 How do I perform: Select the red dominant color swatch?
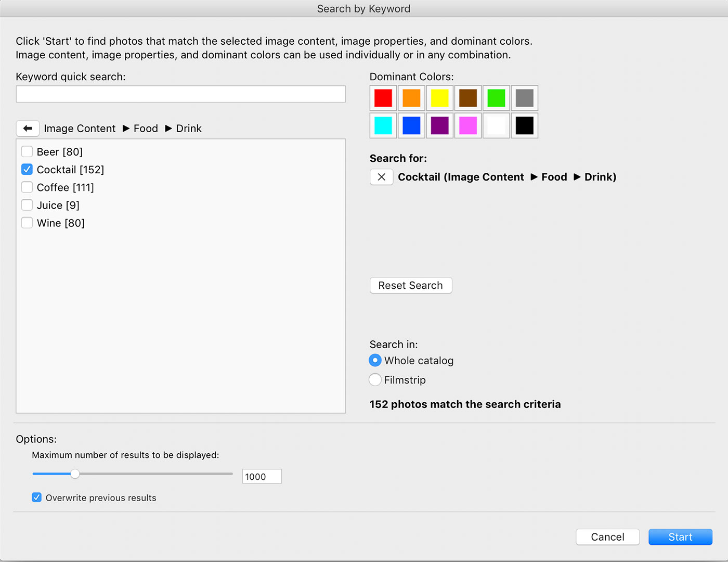click(383, 98)
